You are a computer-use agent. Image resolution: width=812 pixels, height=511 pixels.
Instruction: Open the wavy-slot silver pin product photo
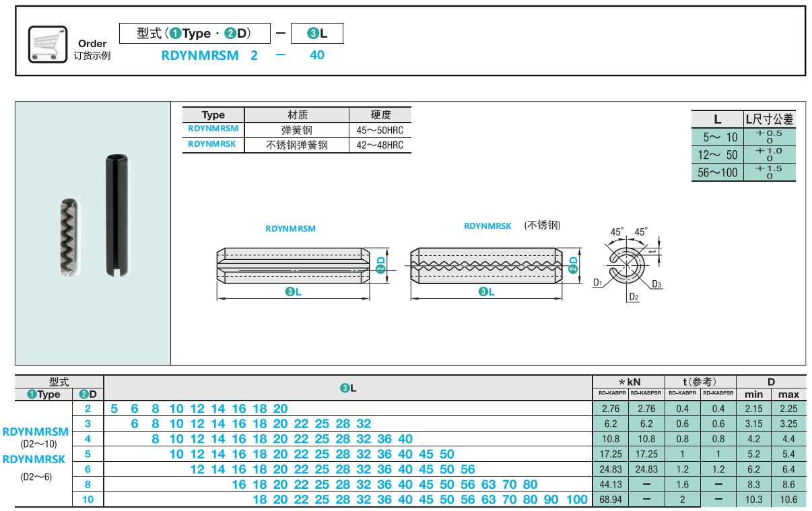(x=69, y=238)
